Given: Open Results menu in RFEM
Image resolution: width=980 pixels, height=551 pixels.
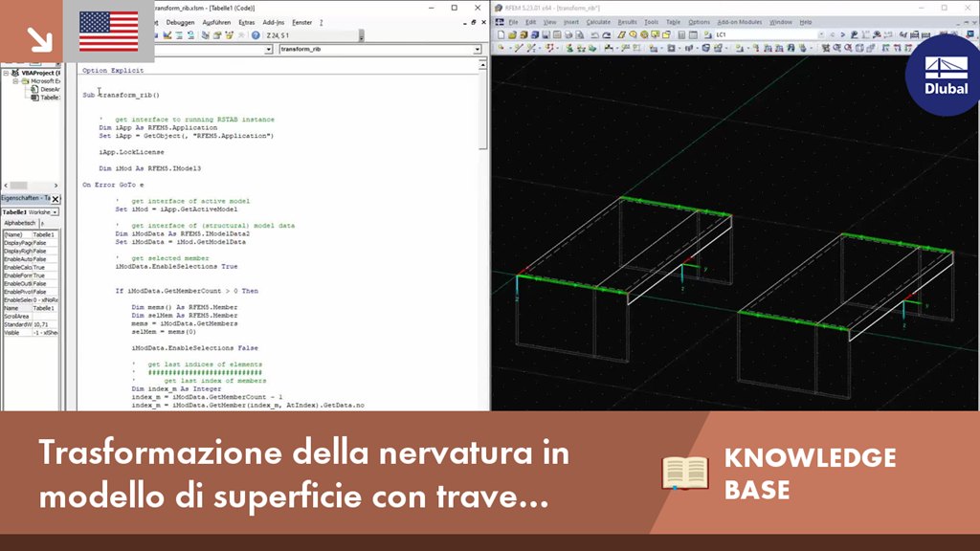Looking at the screenshot, I should tap(627, 22).
